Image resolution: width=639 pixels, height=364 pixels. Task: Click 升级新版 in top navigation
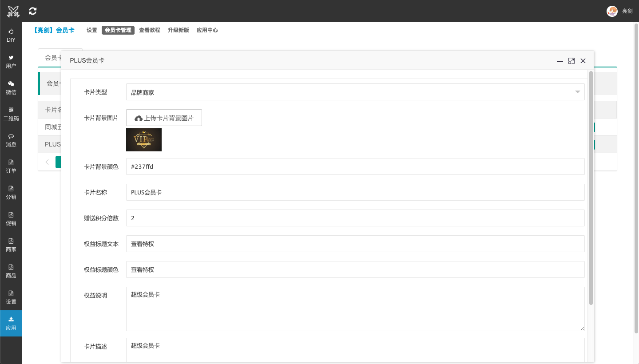(x=179, y=30)
